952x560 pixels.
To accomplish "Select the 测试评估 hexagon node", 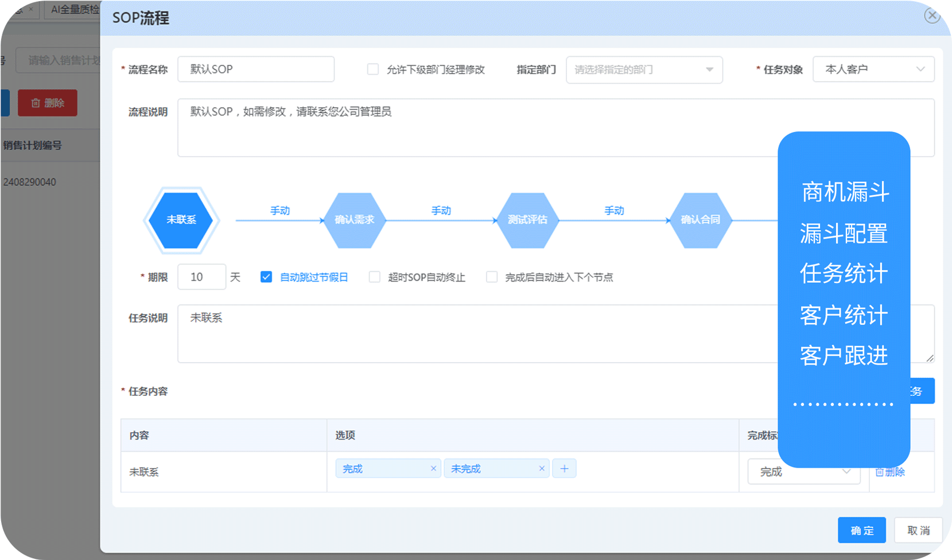I will [527, 220].
